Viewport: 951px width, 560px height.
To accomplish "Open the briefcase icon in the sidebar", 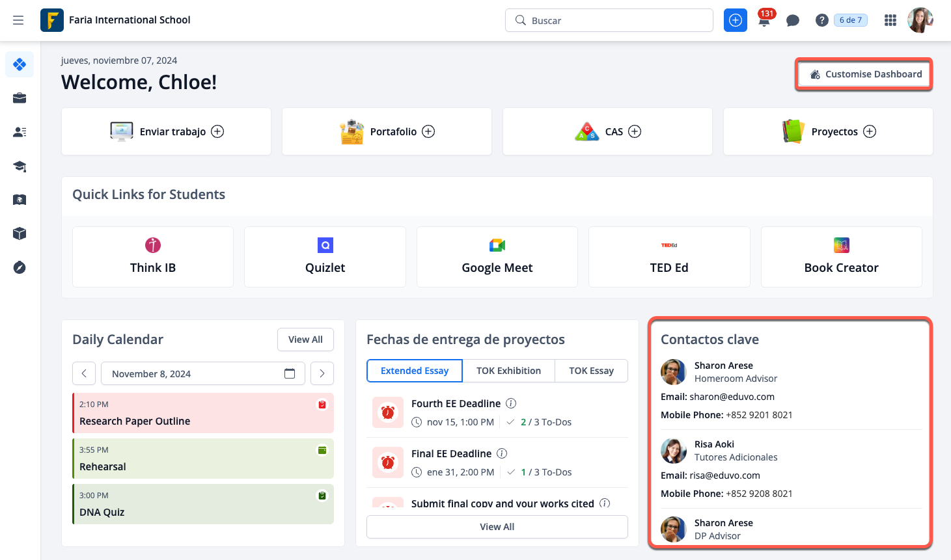I will [20, 98].
